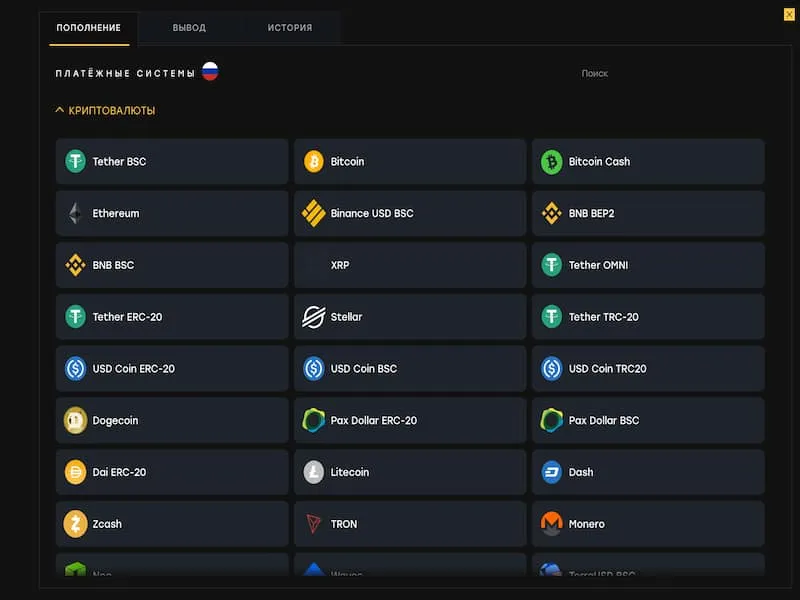Click the BNB BEP2 logo icon
800x600 pixels.
552,213
